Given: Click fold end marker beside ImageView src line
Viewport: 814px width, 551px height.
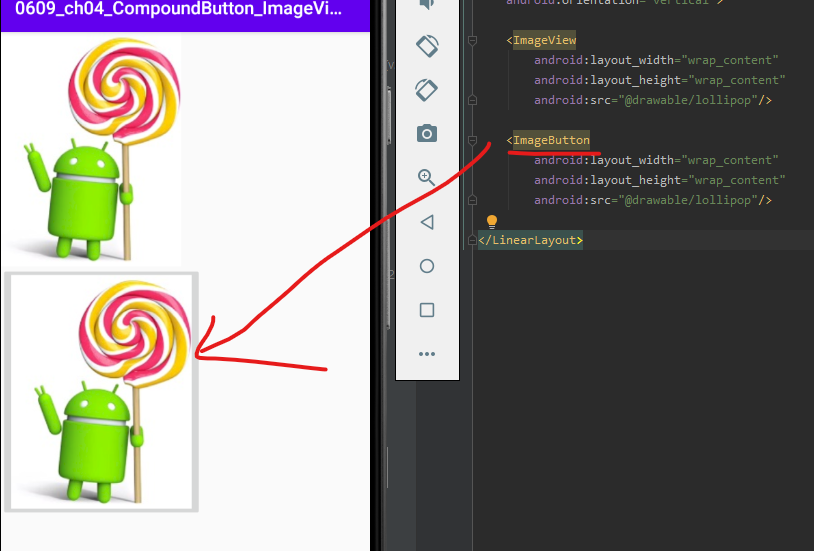Looking at the screenshot, I should coord(472,100).
